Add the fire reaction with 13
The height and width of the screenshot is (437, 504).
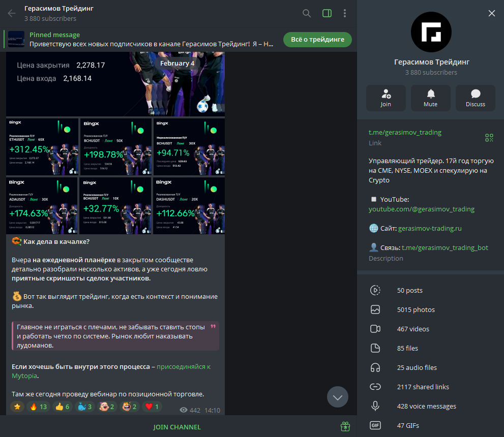pos(38,407)
